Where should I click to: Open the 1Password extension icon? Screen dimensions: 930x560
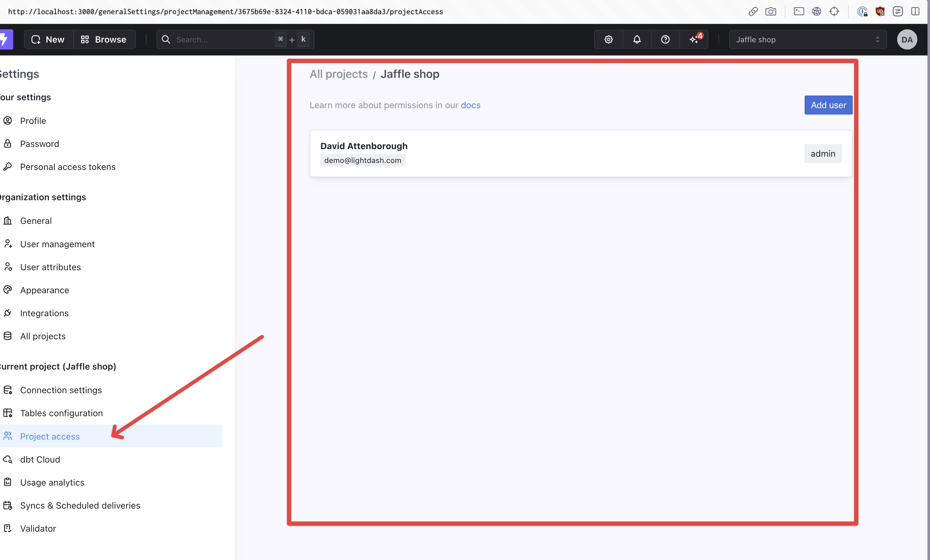pyautogui.click(x=862, y=11)
